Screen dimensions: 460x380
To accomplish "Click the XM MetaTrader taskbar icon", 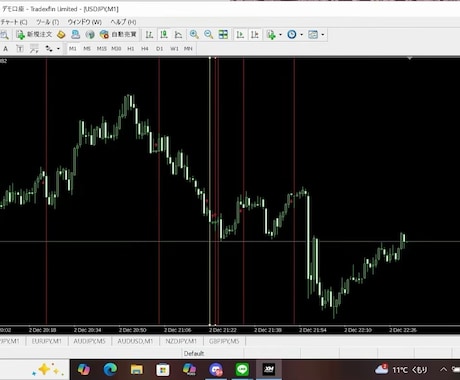I will [269, 369].
